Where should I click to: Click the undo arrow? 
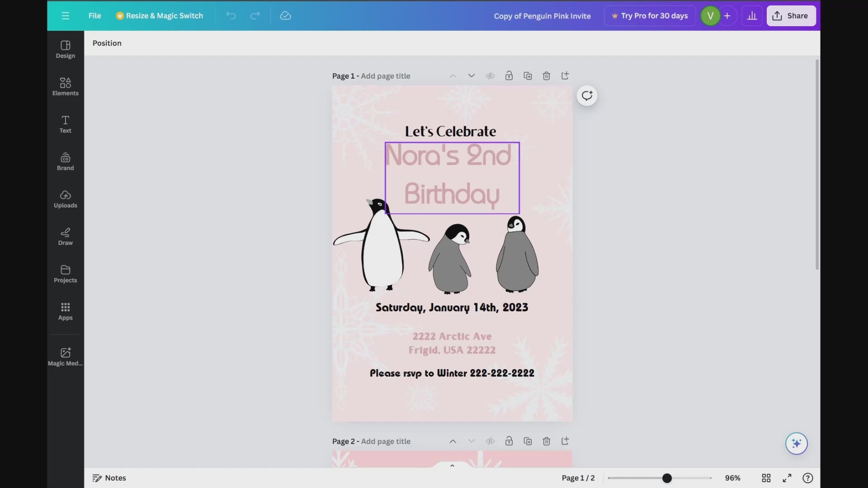pyautogui.click(x=231, y=16)
